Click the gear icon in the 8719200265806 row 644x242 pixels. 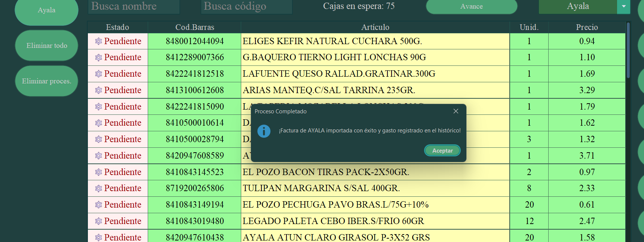click(x=98, y=189)
